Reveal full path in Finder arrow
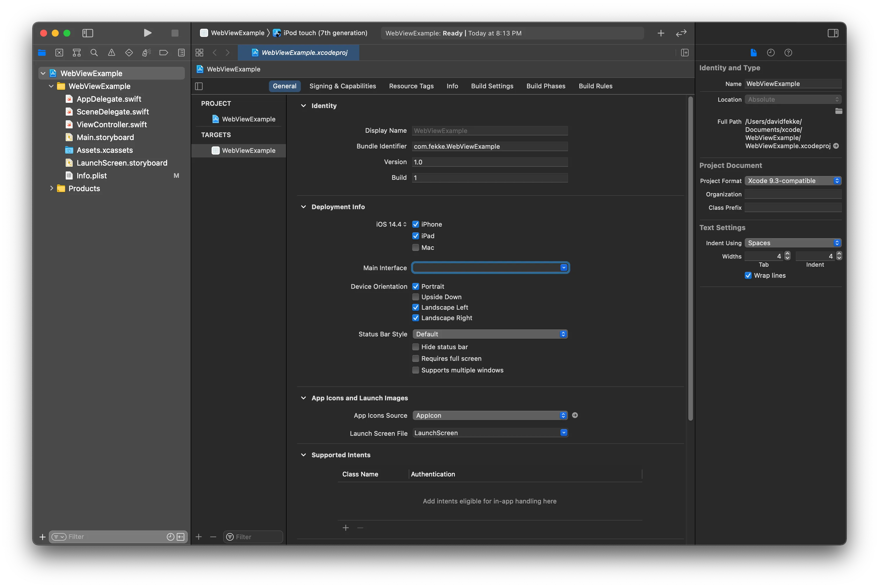 (x=836, y=146)
